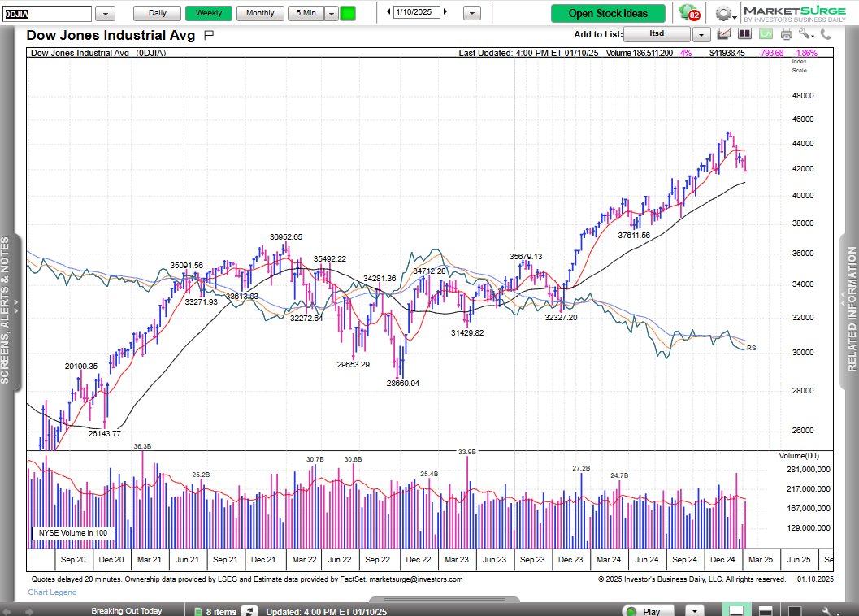Click the 26143.77 price low label
Image resolution: width=859 pixels, height=616 pixels.
pos(105,433)
